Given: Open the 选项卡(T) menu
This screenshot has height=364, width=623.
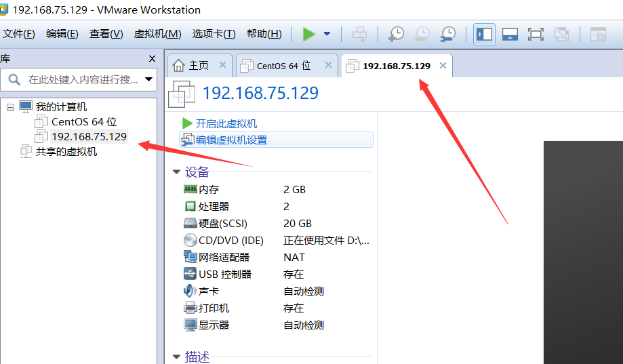Looking at the screenshot, I should coord(214,34).
